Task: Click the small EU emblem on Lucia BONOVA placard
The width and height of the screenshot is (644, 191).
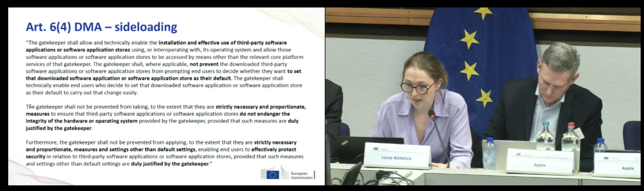Action: 376,149
